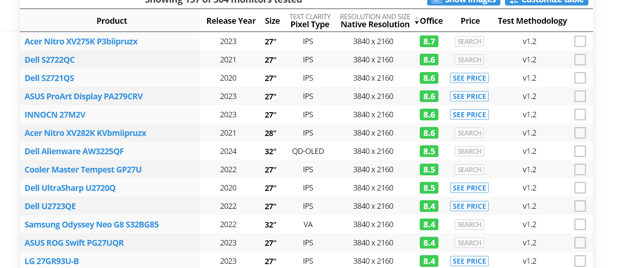Tick compare checkbox for Samsung Odyssey Neo G8

coord(580,224)
